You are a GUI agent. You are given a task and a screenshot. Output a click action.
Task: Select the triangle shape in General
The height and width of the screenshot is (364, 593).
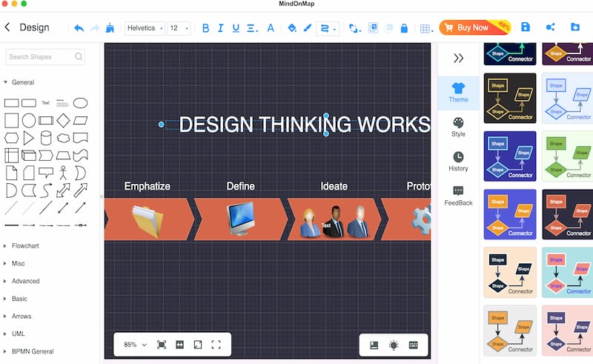(x=28, y=138)
